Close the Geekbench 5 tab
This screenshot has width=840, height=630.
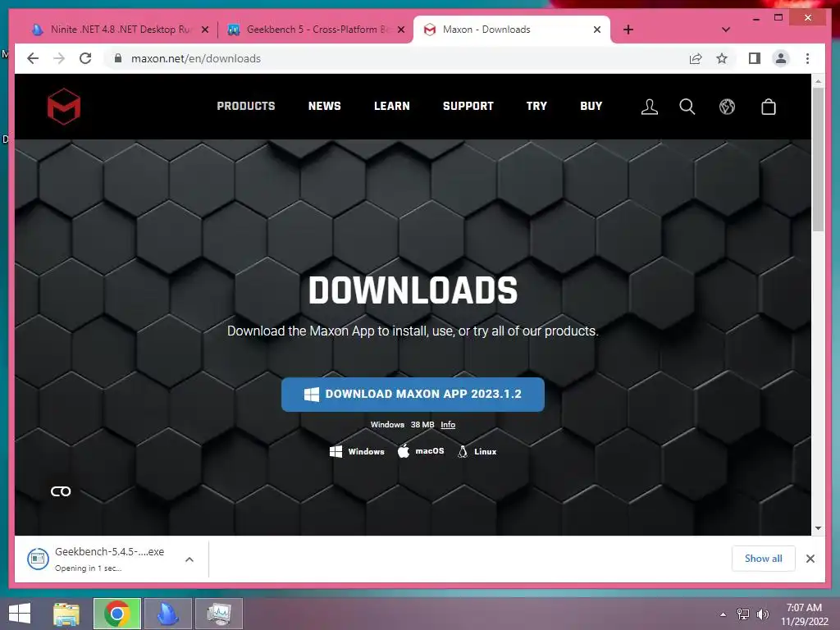click(x=400, y=30)
